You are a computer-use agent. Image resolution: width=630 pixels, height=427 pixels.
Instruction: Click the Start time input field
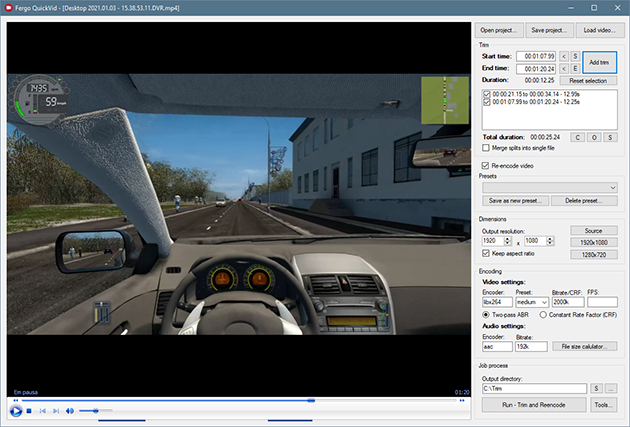tap(536, 56)
